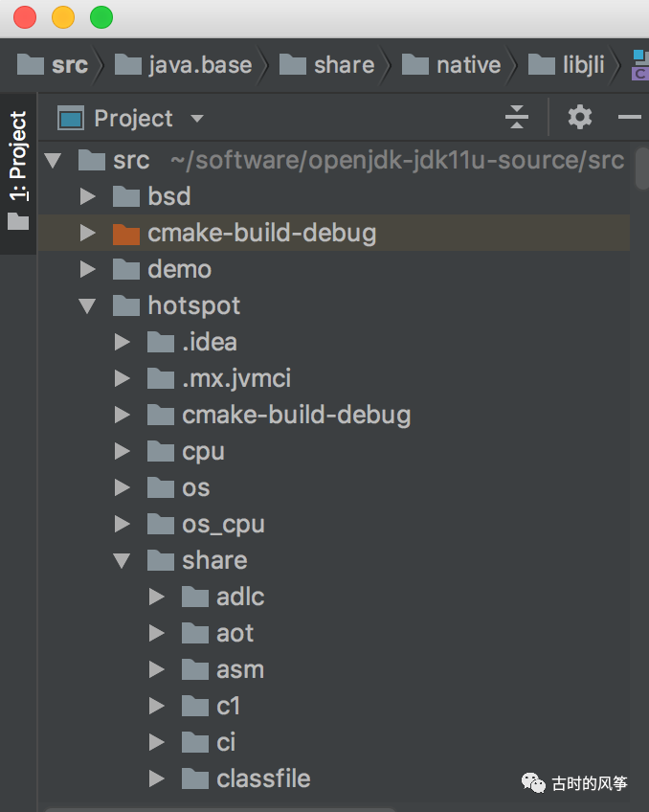
Task: Collapse the share folder under hotspot
Action: [123, 560]
